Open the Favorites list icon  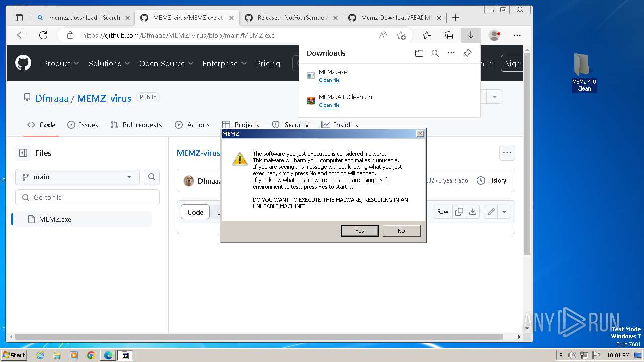point(427,35)
